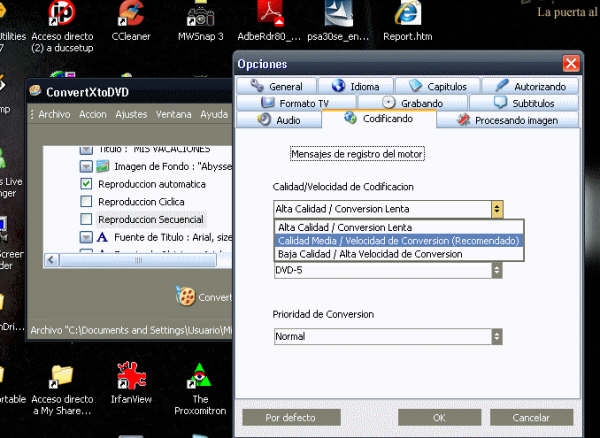Viewport: 600px width, 438px height.
Task: Expand the Imagen de Fondo row arrow
Action: pyautogui.click(x=86, y=166)
